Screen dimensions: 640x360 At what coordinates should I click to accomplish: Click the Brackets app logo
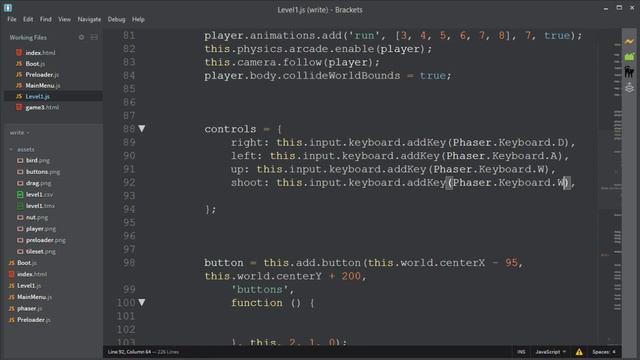click(x=8, y=7)
